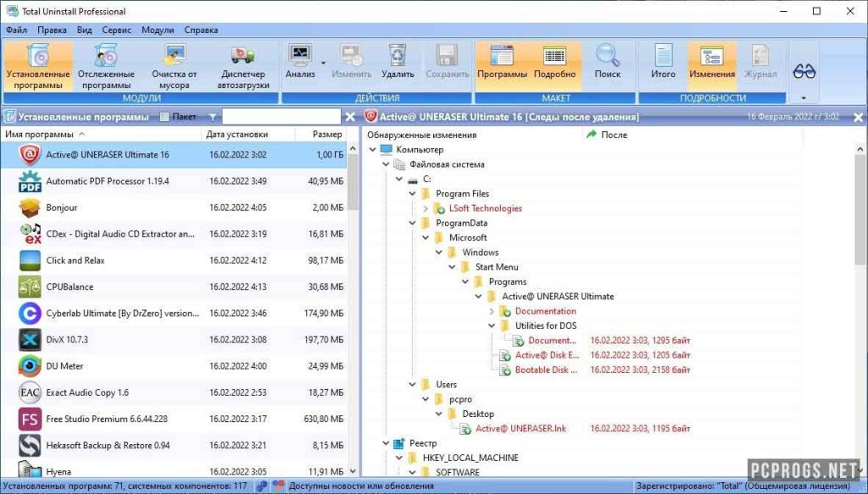
Task: Select the Exact Audio Copy icon
Action: pos(30,393)
